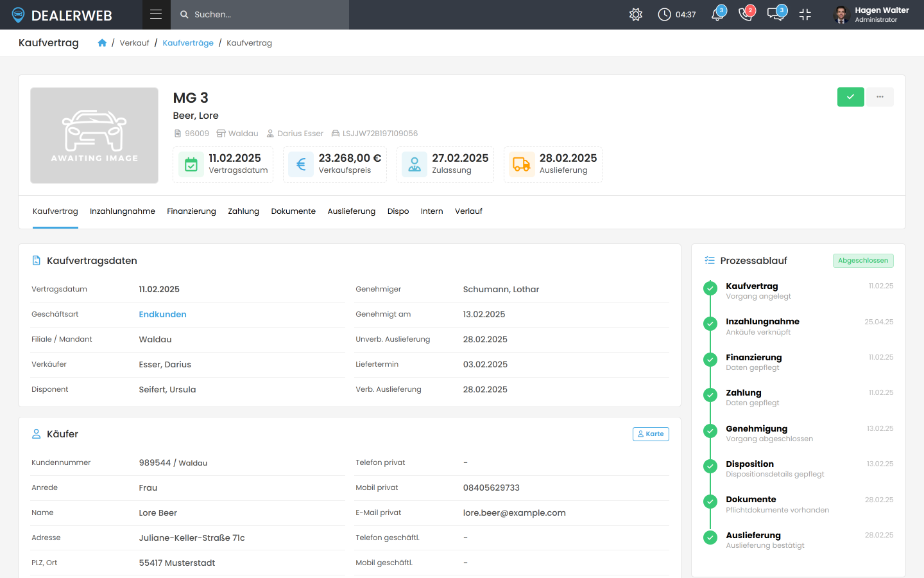
Task: Exit fullscreen with the collapse icon
Action: coord(805,14)
